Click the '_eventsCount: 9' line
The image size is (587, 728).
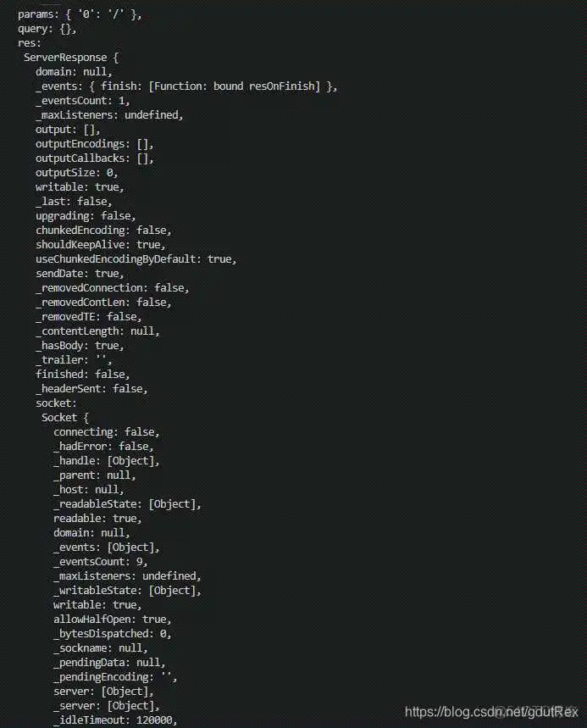click(x=100, y=561)
